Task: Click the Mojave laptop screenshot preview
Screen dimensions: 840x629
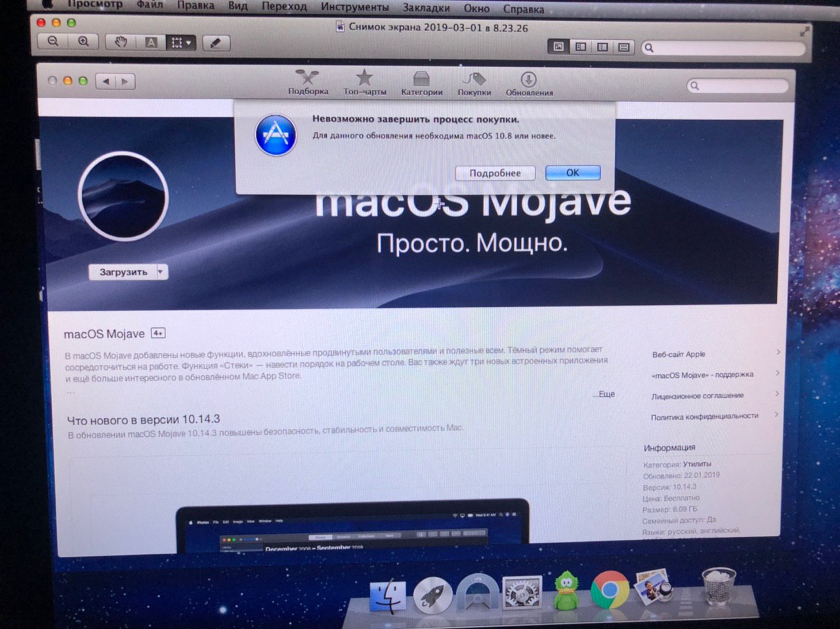Action: point(352,525)
